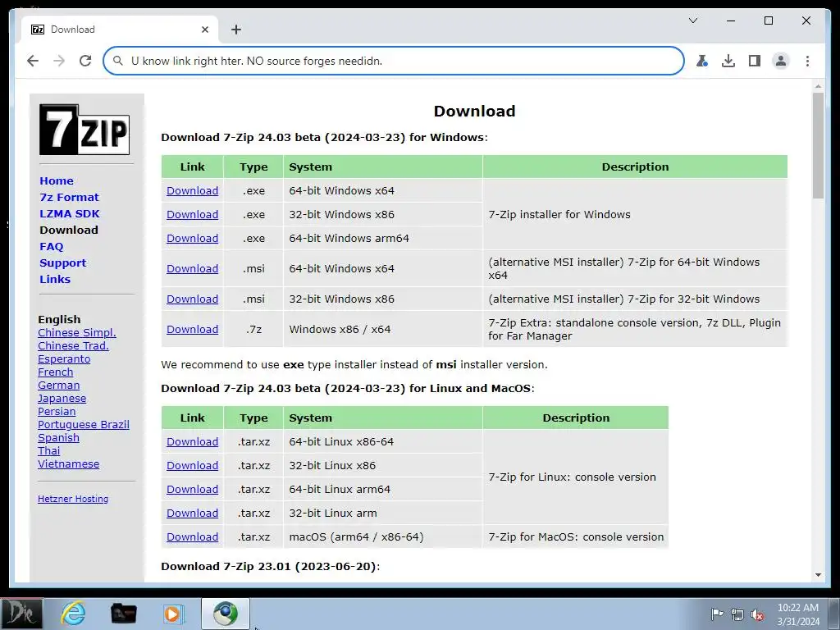Open the media player taskbar icon

tap(173, 614)
